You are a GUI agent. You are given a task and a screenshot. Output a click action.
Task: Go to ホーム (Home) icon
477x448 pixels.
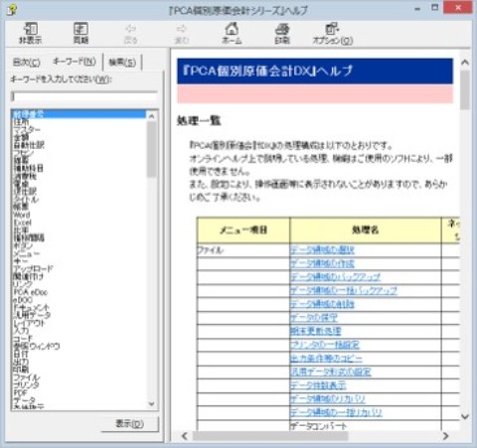232,29
